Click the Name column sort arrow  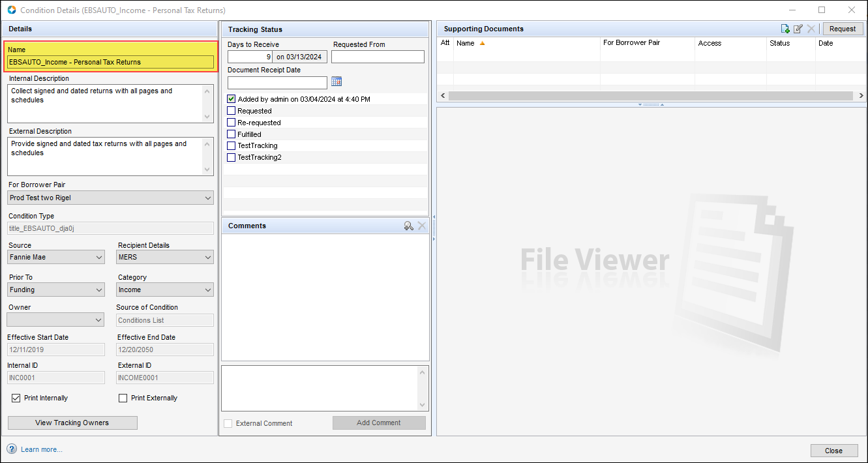point(483,43)
